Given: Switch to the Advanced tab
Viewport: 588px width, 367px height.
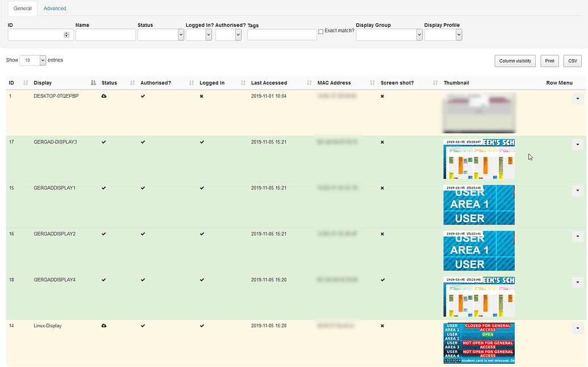Looking at the screenshot, I should (x=55, y=9).
